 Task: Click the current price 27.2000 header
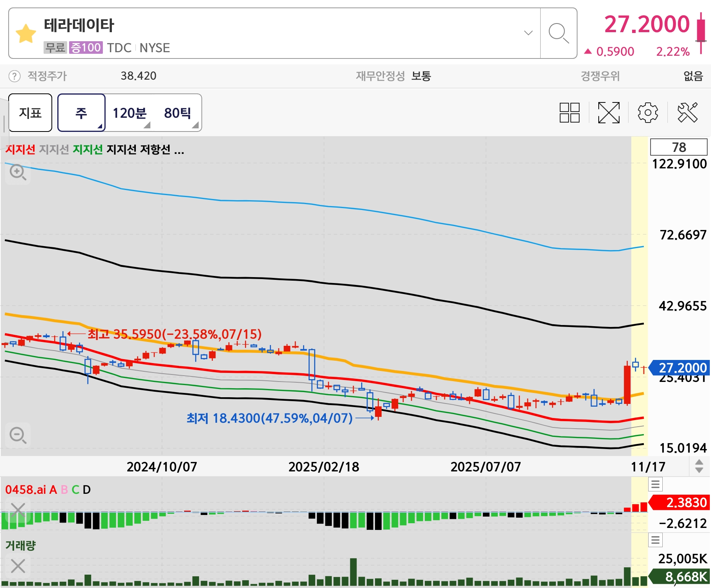[x=647, y=24]
